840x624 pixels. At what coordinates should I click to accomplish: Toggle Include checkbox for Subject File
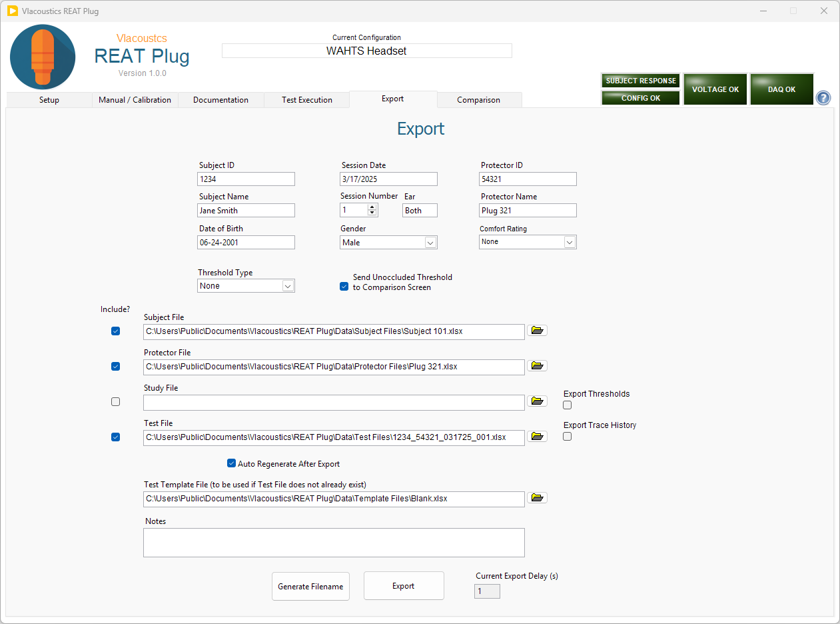(x=116, y=331)
